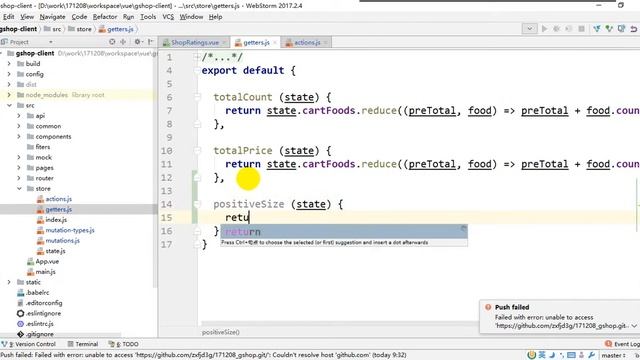Open the Navigate menu
640x360 pixels.
pyautogui.click(x=52, y=17)
